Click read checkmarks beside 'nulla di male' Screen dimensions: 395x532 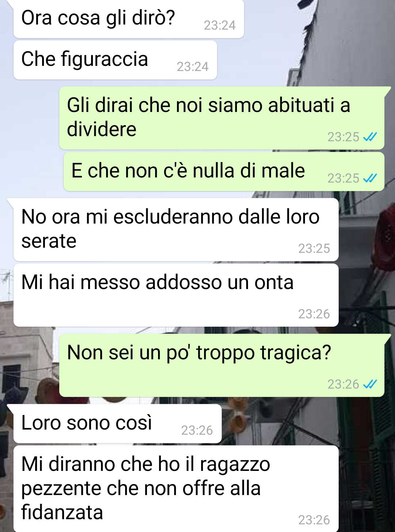pos(370,178)
